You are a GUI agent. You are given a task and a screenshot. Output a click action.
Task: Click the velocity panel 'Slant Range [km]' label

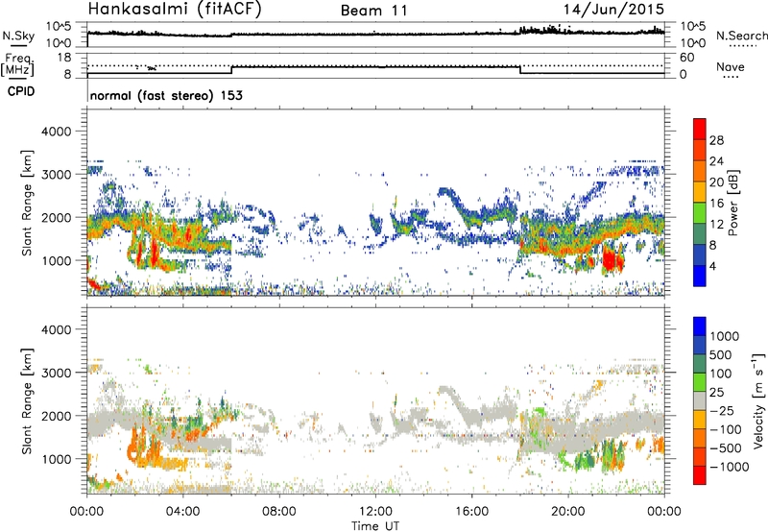click(27, 400)
